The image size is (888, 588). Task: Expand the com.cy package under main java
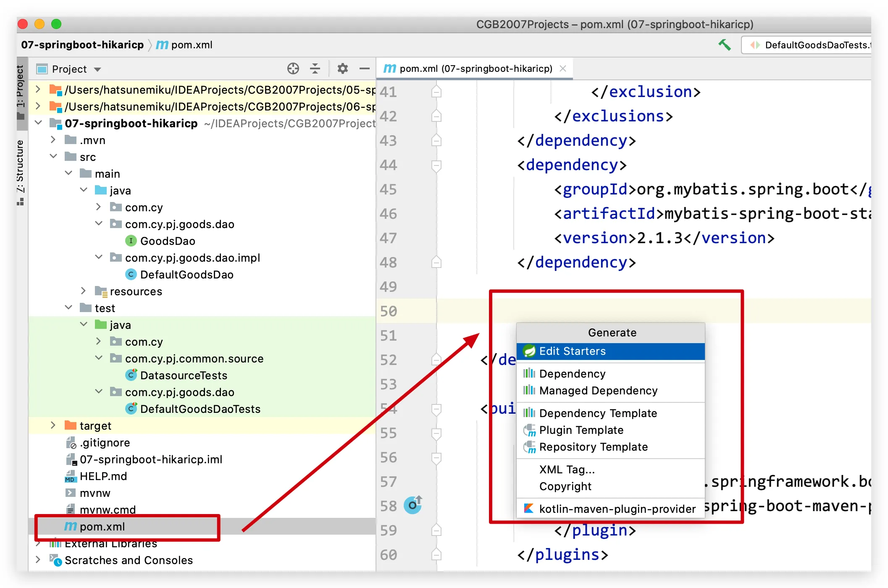tap(99, 207)
